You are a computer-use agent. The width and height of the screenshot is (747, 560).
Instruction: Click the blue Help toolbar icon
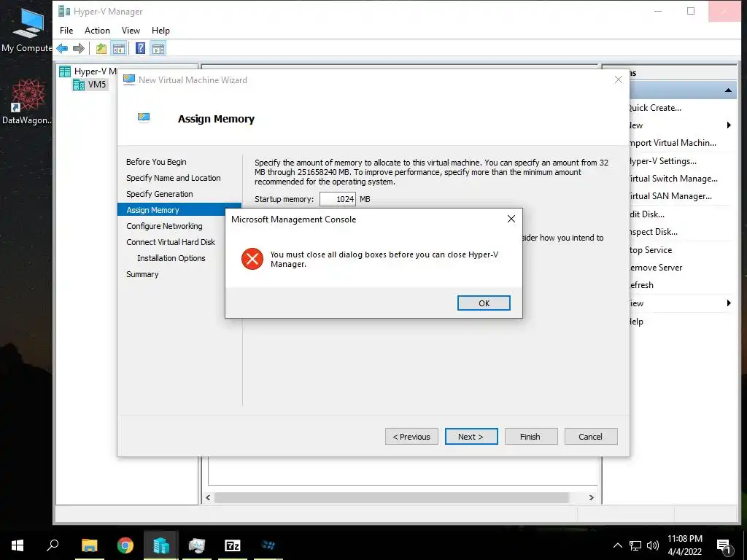(140, 48)
